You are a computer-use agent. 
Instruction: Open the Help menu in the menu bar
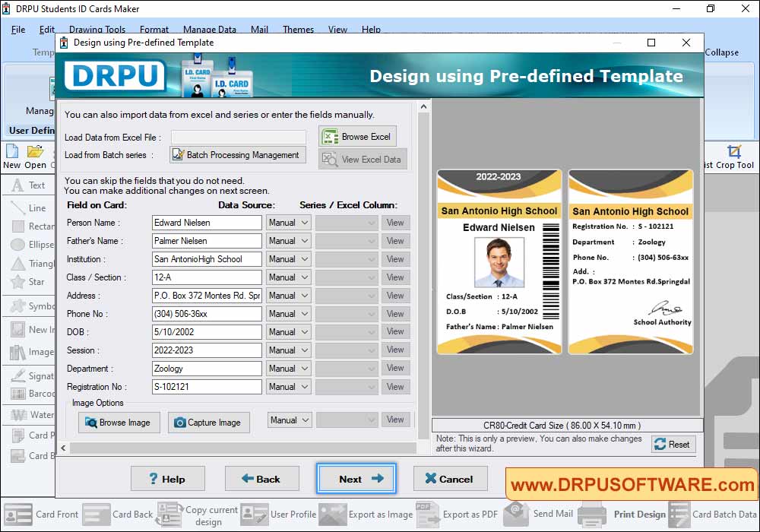tap(371, 29)
